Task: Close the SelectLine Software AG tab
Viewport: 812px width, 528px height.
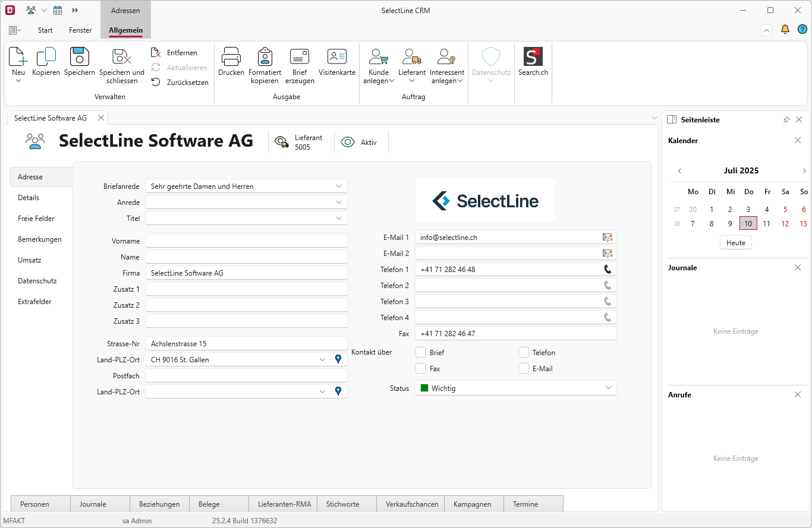Action: point(101,118)
